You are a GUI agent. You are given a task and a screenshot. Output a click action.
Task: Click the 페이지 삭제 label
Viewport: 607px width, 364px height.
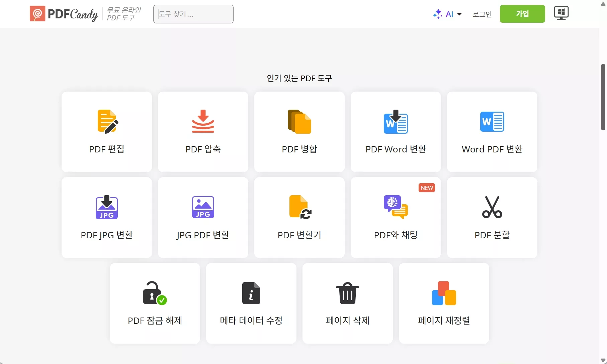point(348,321)
